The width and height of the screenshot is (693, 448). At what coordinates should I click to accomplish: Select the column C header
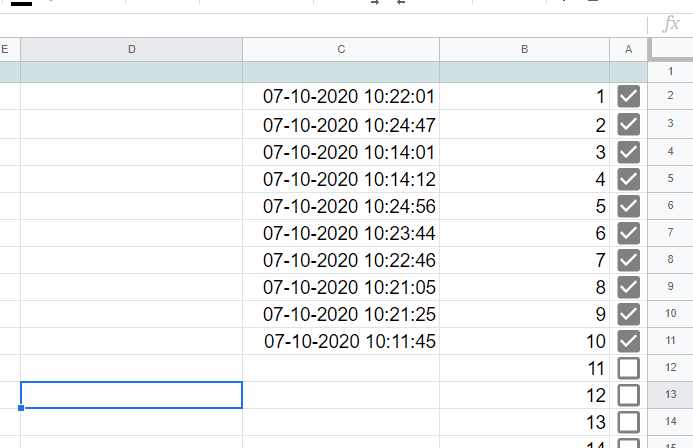(341, 49)
